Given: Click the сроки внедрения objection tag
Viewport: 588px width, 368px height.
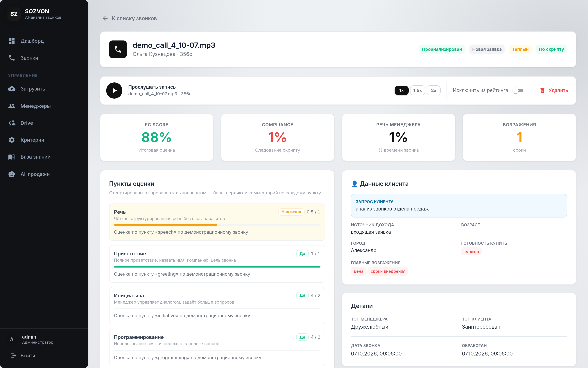Looking at the screenshot, I should coord(388,271).
